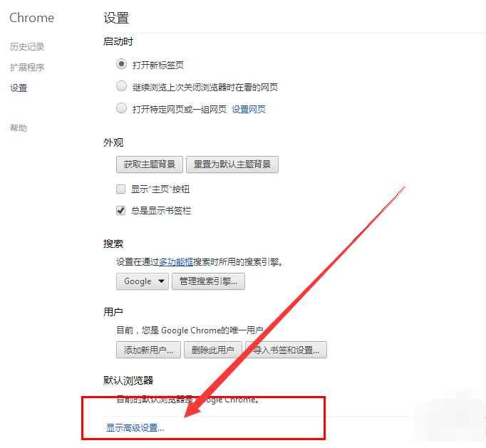Viewport: 486px width, 448px height.
Task: Click the 设置网页 link
Action: (x=249, y=110)
